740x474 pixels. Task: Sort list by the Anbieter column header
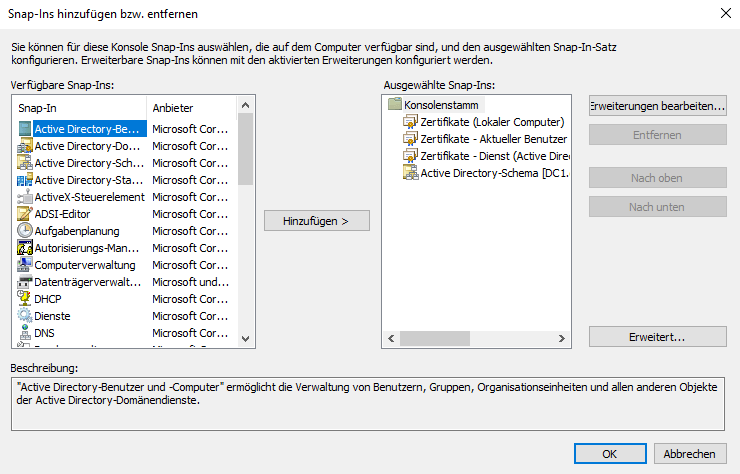[x=195, y=107]
